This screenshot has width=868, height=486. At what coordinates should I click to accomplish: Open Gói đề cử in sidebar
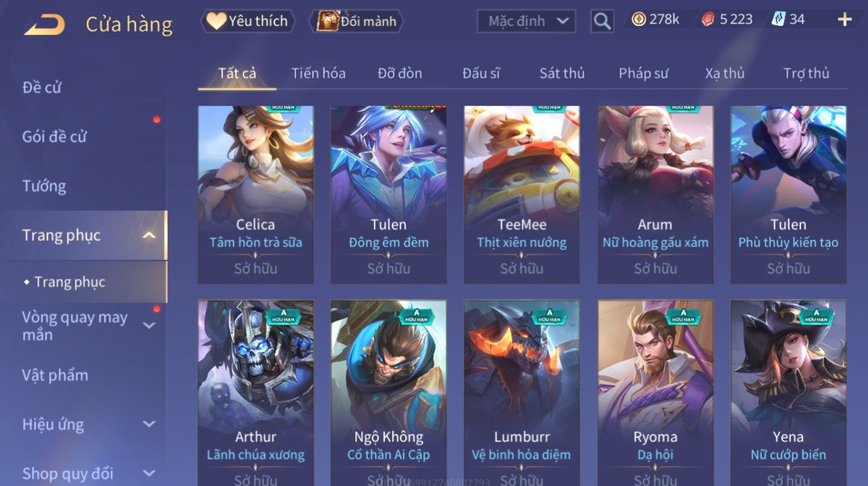coord(54,137)
